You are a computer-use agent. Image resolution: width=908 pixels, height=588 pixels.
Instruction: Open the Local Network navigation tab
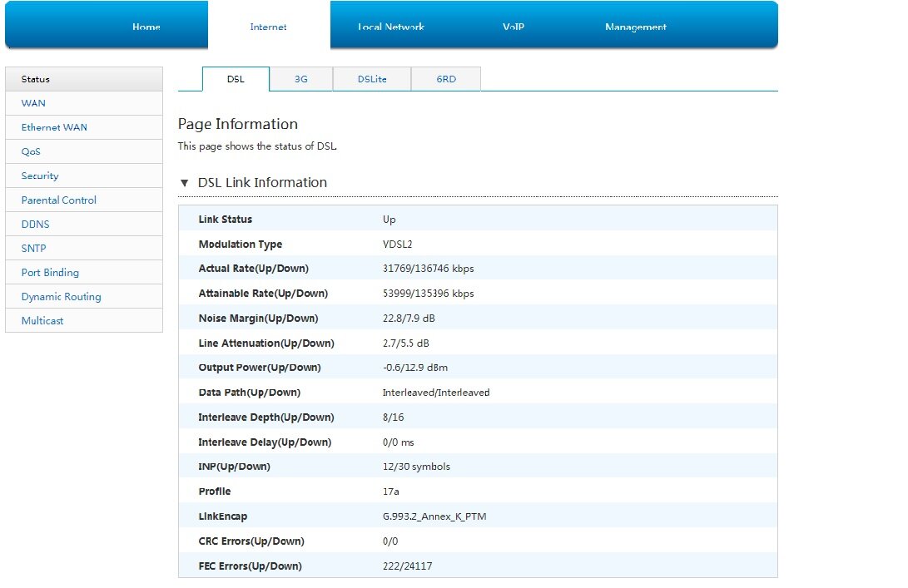tap(391, 27)
